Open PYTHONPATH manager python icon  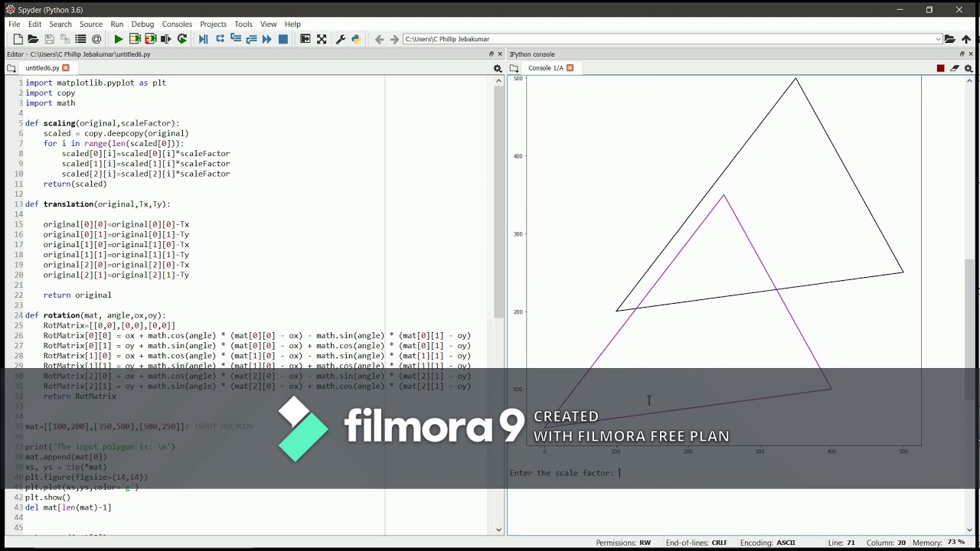point(357,39)
